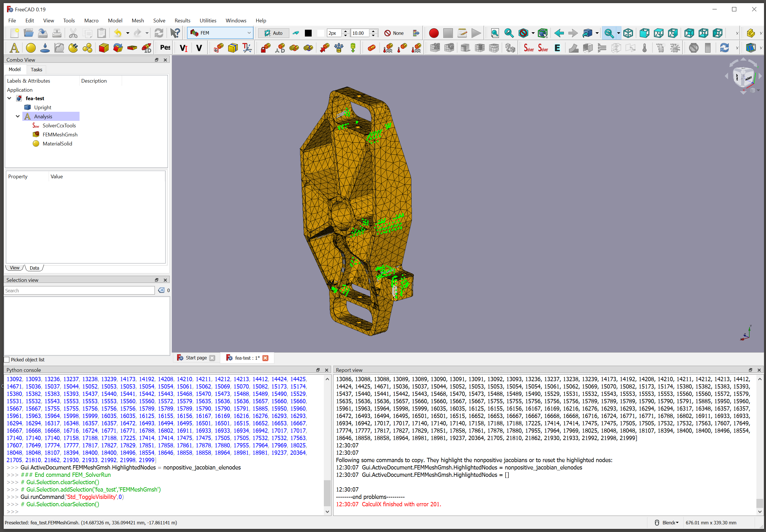Create an Analysis container with the A icon
Screen dimensions: 766x532
point(14,48)
